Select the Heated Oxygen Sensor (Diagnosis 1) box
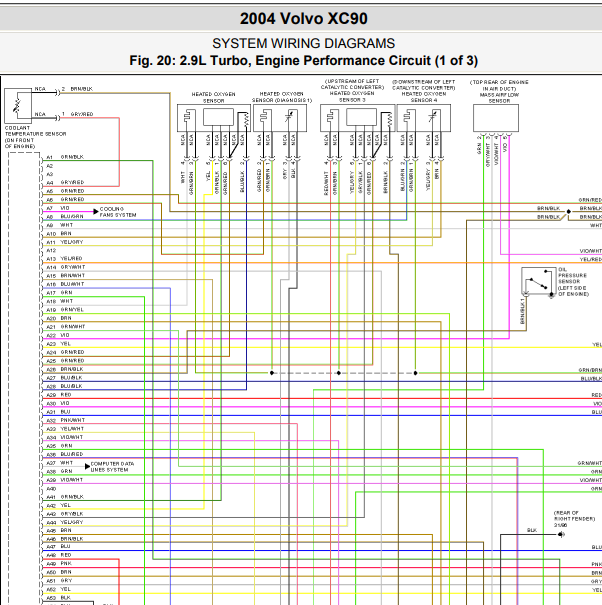Viewport: 602px width, 605px height. pyautogui.click(x=280, y=118)
